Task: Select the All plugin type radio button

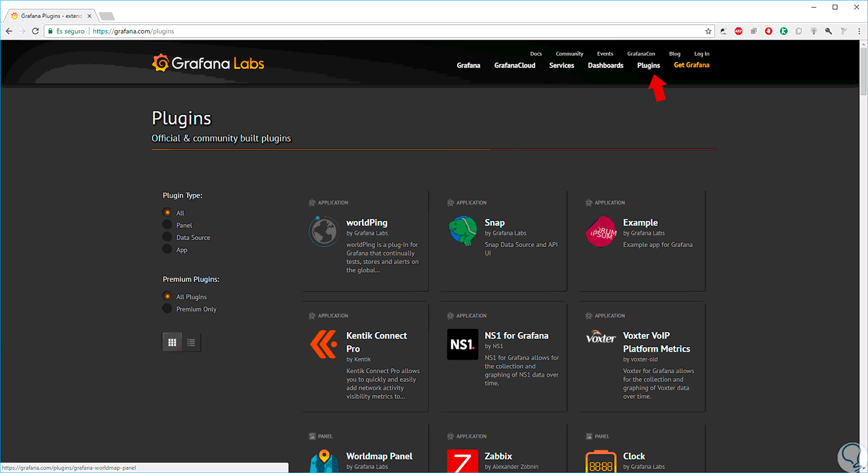Action: pos(167,212)
